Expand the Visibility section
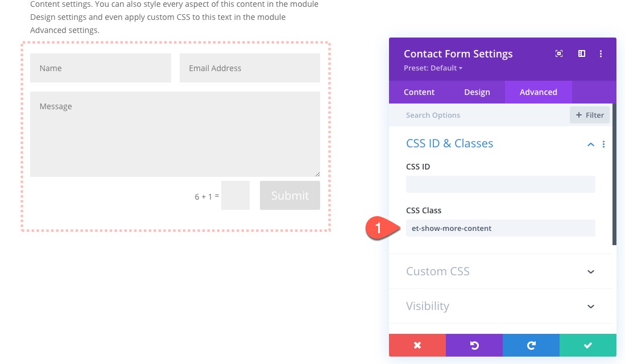This screenshot has height=364, width=625. coord(590,306)
